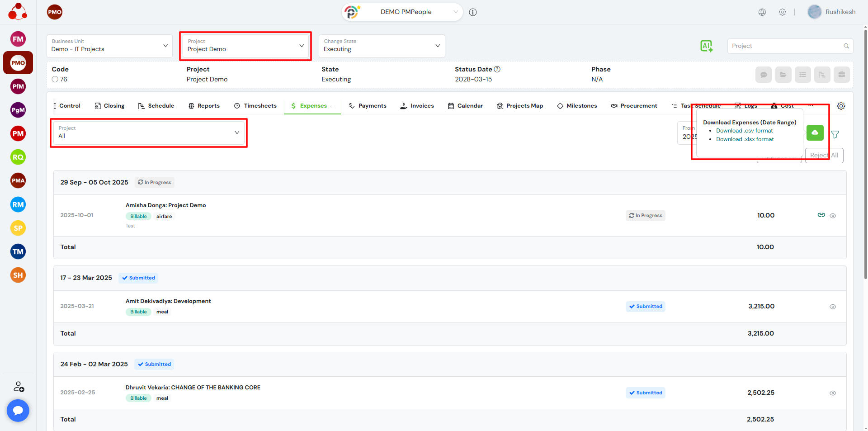Click the link icon on airfare expense
The height and width of the screenshot is (431, 868).
coord(821,215)
